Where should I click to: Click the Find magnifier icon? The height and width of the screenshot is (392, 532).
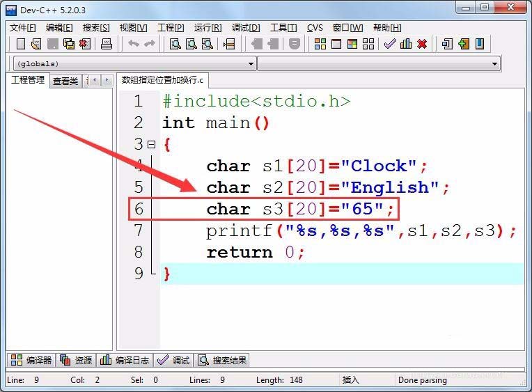[175, 44]
